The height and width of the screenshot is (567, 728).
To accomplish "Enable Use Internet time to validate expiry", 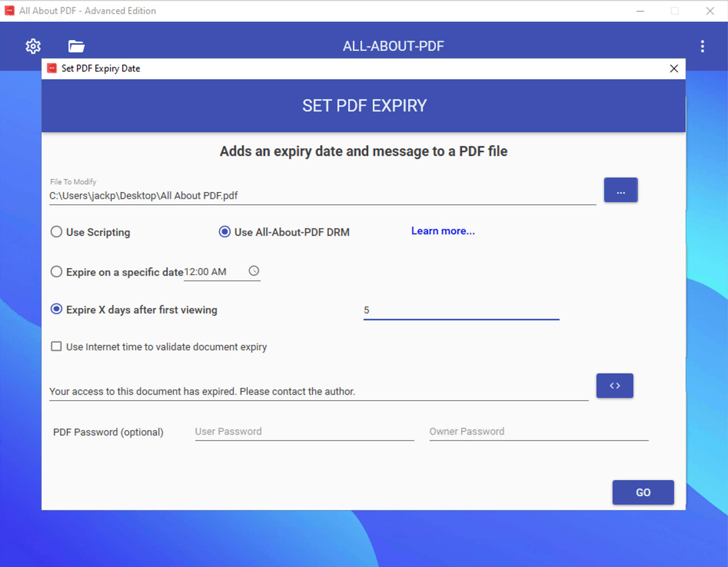I will 56,346.
